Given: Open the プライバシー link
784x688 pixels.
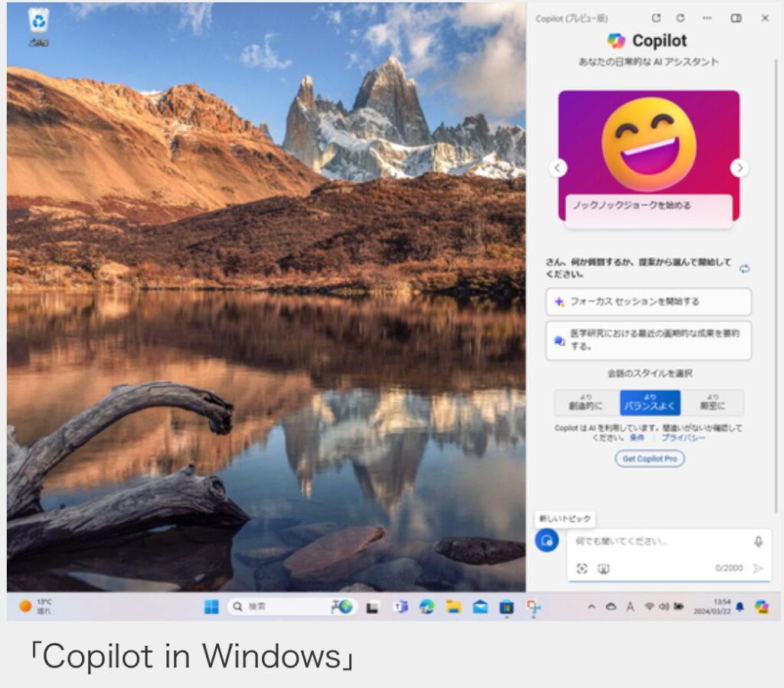Looking at the screenshot, I should coord(683,438).
